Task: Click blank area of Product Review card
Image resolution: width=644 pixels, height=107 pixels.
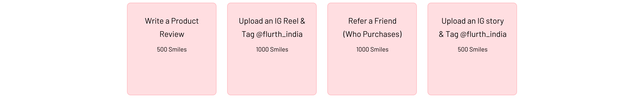Action: pyautogui.click(x=172, y=75)
